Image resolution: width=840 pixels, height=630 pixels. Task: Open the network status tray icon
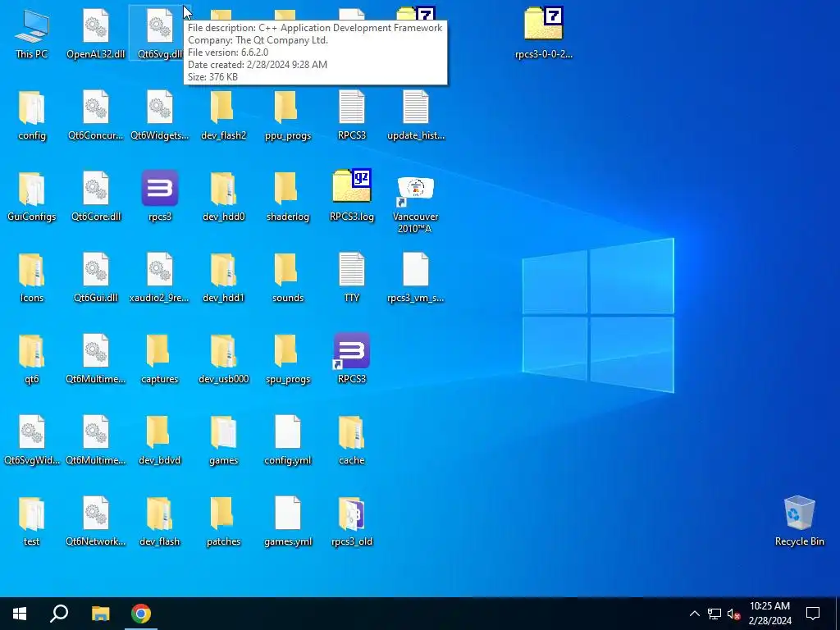coord(714,614)
